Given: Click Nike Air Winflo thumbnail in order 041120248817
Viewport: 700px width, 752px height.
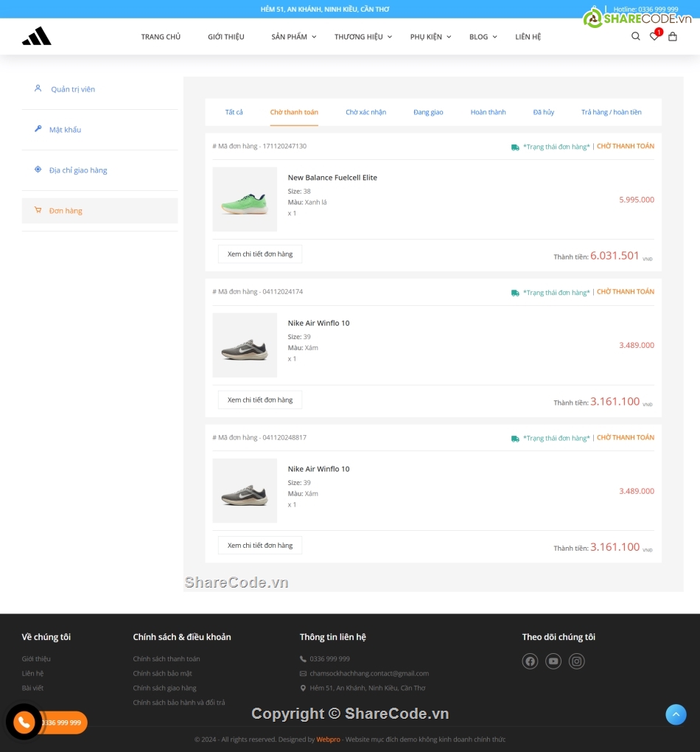Looking at the screenshot, I should tap(245, 490).
